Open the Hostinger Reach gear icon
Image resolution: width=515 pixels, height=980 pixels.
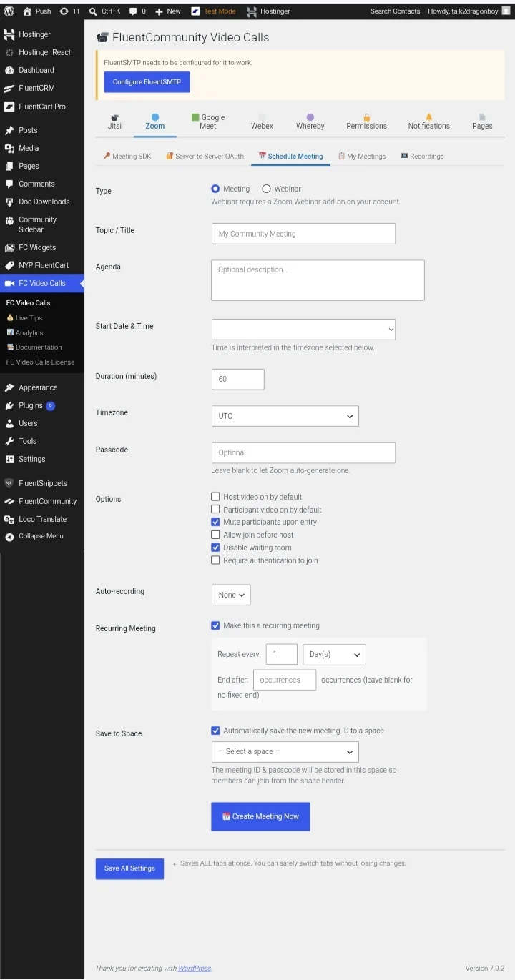[9, 52]
